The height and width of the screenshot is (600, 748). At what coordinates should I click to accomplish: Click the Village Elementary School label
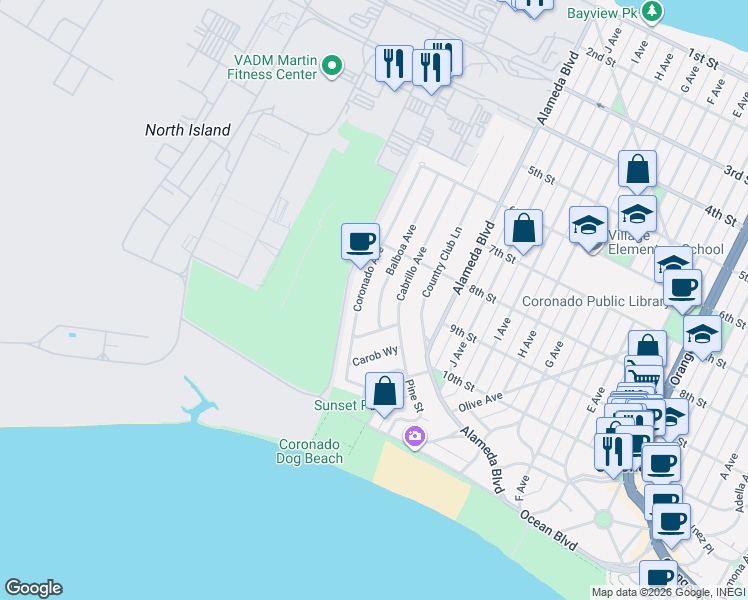pyautogui.click(x=666, y=243)
